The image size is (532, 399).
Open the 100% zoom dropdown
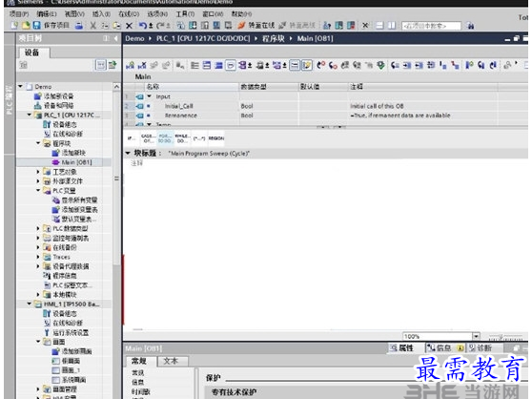tap(476, 336)
